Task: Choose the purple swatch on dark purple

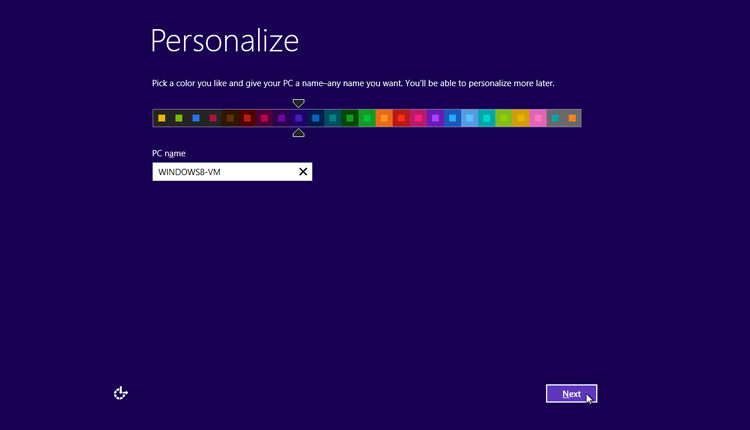Action: (282, 118)
